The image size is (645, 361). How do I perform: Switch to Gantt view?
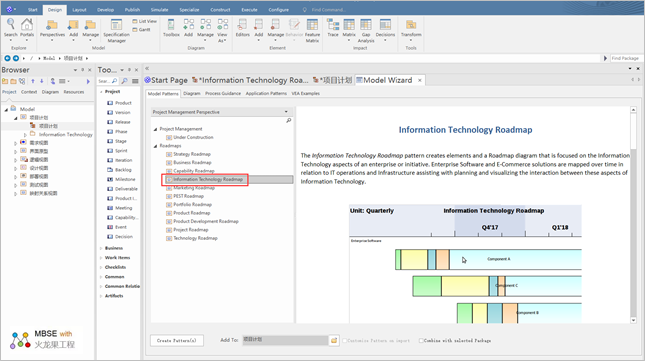point(141,30)
